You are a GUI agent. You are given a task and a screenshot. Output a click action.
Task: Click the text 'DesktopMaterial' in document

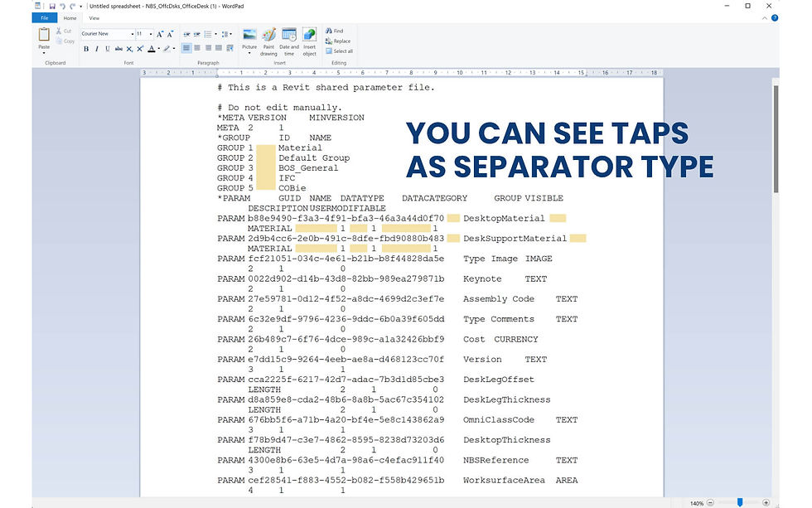[504, 219]
